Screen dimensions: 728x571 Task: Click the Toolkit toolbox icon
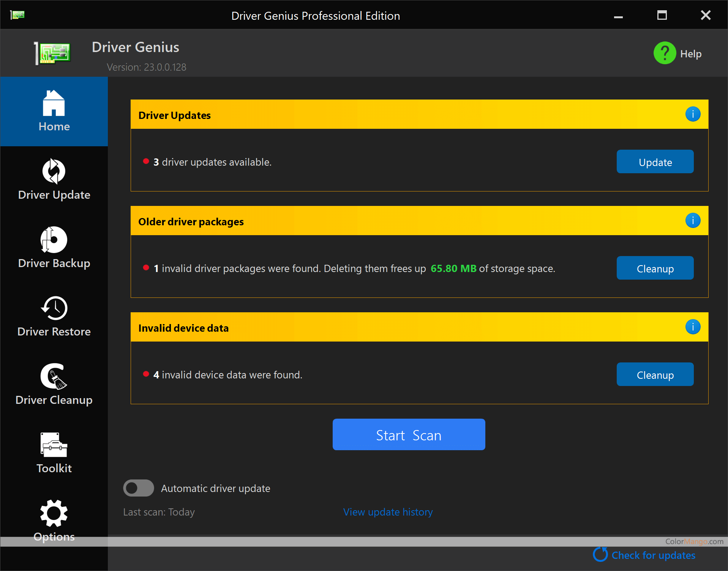(x=54, y=444)
